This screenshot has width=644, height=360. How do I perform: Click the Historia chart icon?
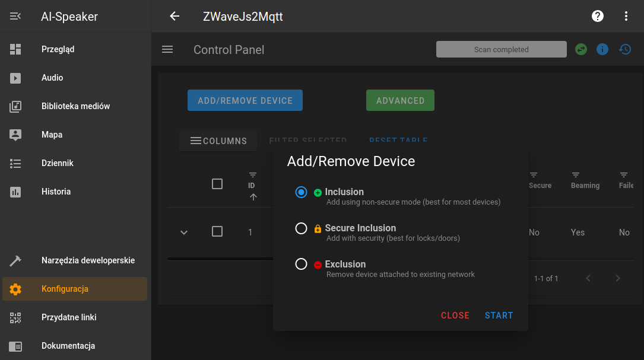15,192
